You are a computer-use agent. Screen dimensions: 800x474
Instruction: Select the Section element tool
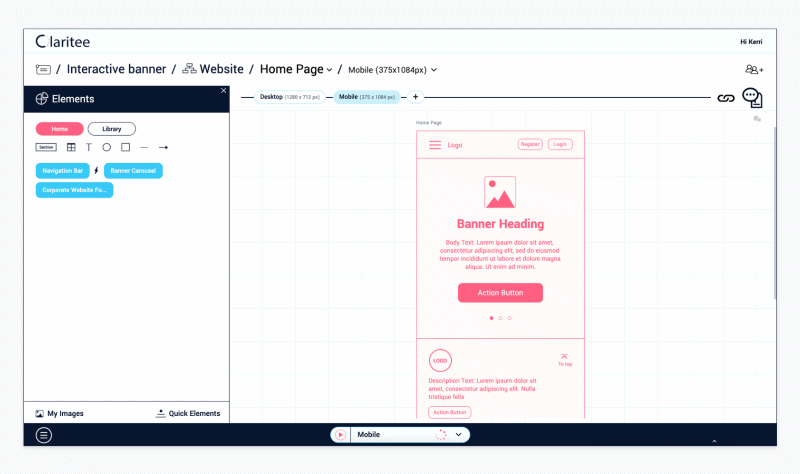point(46,147)
